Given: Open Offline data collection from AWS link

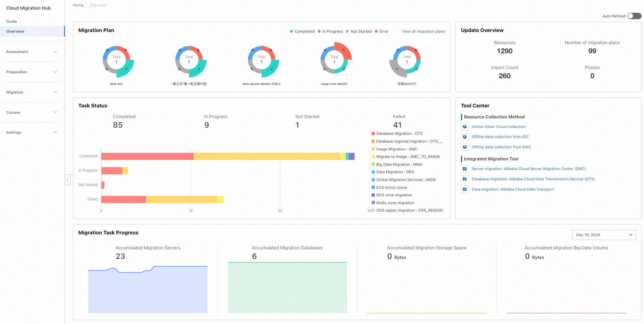Looking at the screenshot, I should pos(501,147).
